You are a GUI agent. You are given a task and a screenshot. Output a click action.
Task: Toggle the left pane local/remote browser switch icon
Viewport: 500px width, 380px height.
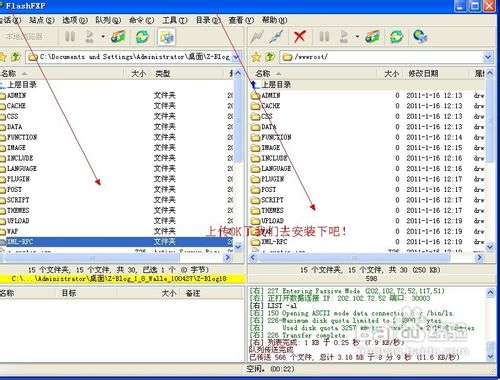click(x=166, y=37)
